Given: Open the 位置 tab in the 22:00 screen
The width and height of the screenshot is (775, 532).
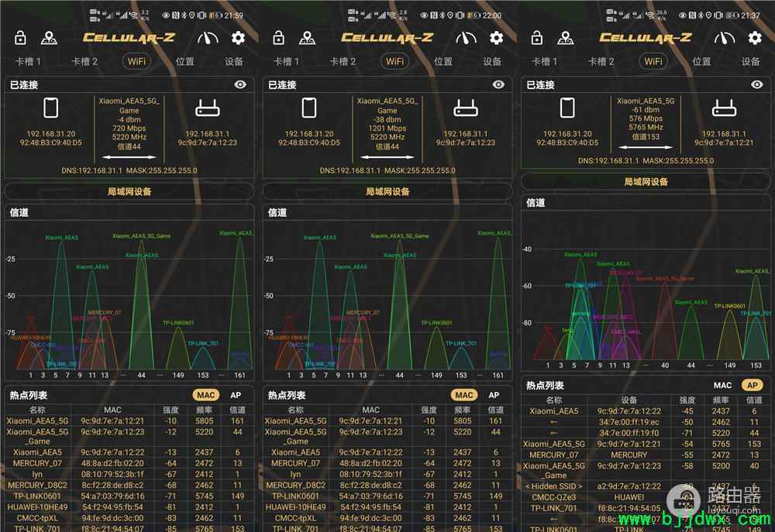Looking at the screenshot, I should pos(443,62).
